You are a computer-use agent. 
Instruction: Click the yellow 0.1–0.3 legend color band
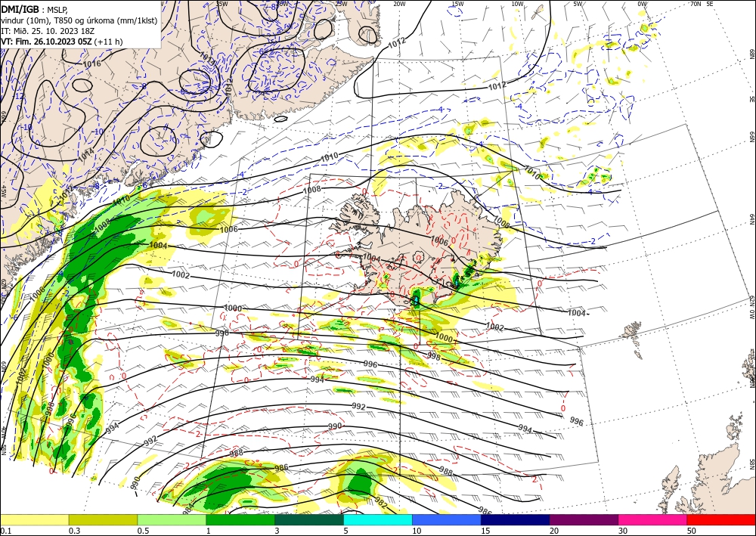[x=34, y=519]
